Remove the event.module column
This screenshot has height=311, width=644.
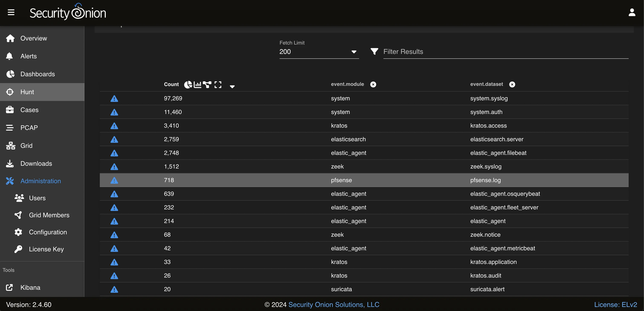pyautogui.click(x=373, y=84)
